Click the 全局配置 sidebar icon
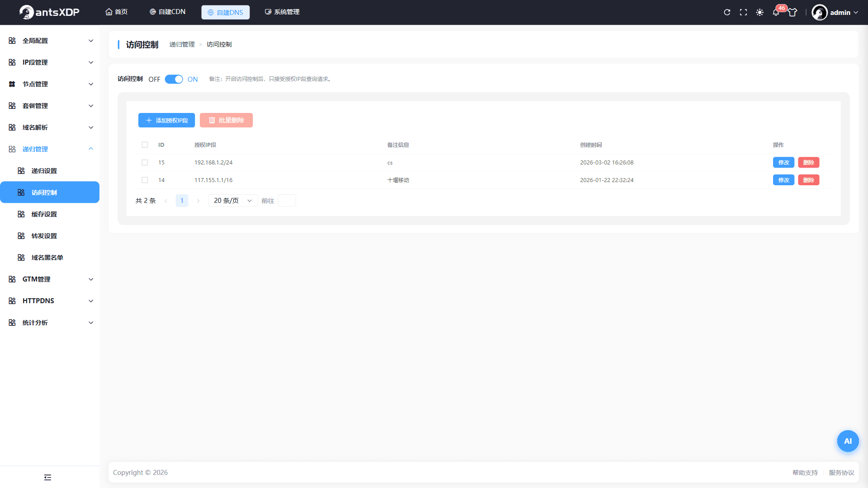Screen dimensions: 868x488 coord(12,41)
